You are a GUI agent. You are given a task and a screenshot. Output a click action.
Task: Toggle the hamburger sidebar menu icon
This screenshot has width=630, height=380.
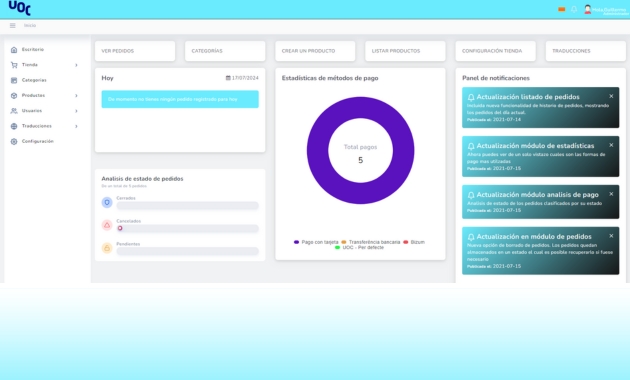coord(12,25)
